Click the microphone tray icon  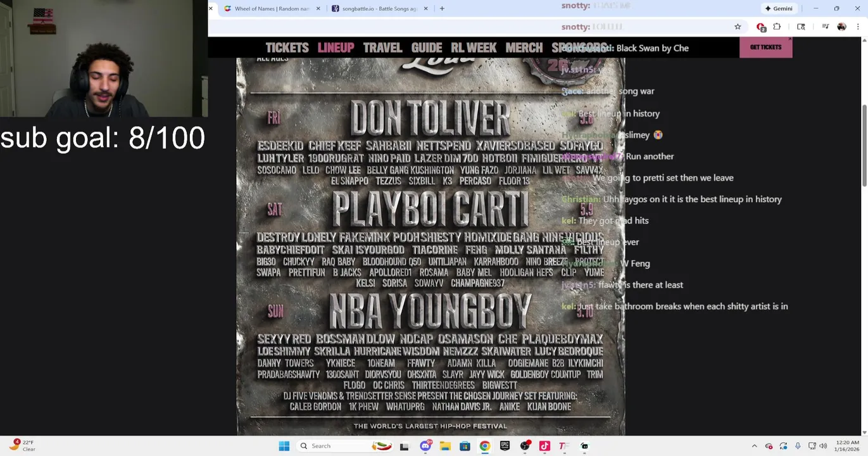(798, 446)
